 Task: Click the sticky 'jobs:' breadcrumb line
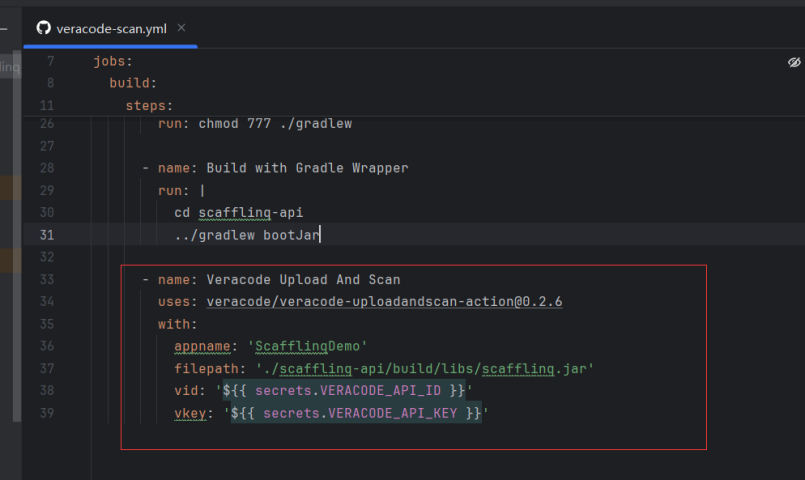tap(113, 61)
